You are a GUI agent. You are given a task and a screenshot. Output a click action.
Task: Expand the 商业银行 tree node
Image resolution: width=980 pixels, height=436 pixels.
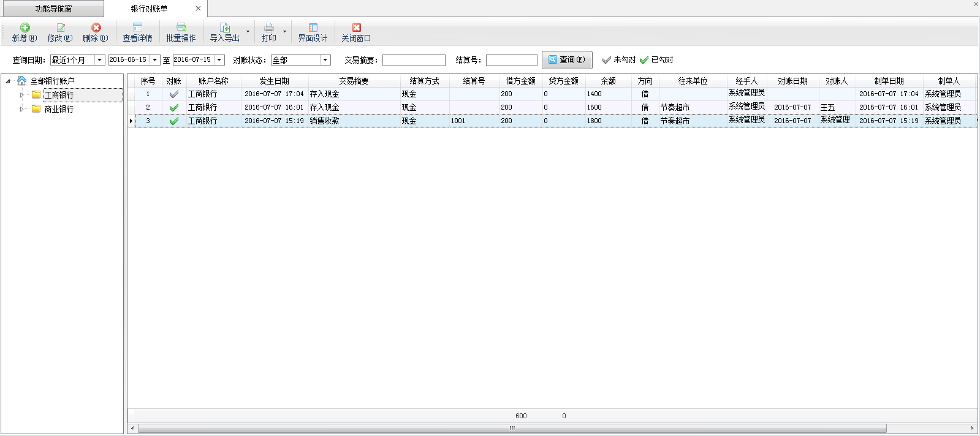point(21,109)
